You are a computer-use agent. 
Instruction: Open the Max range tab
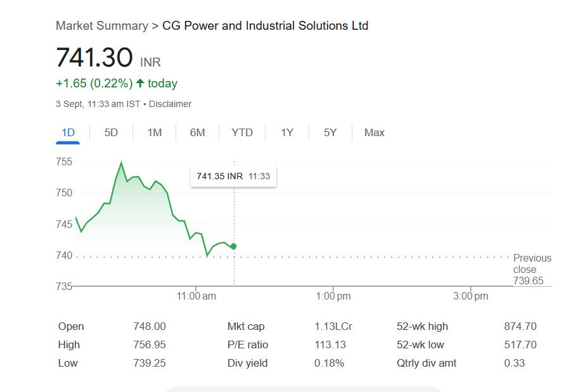point(374,132)
